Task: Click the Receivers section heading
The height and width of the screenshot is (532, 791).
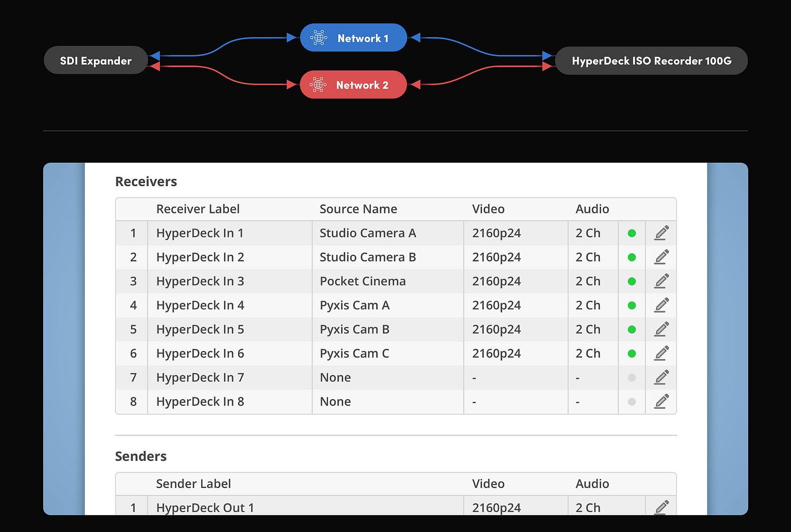Action: coord(146,182)
